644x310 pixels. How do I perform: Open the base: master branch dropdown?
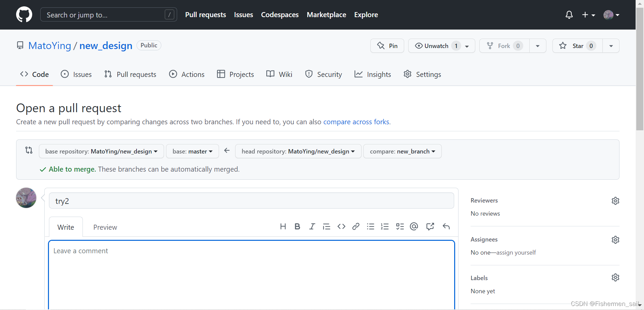pyautogui.click(x=193, y=151)
